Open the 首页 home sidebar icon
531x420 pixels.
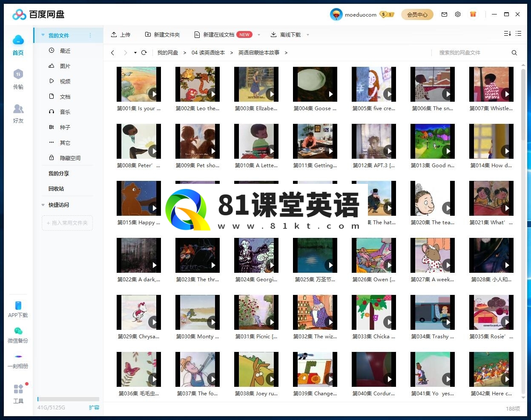pyautogui.click(x=18, y=45)
